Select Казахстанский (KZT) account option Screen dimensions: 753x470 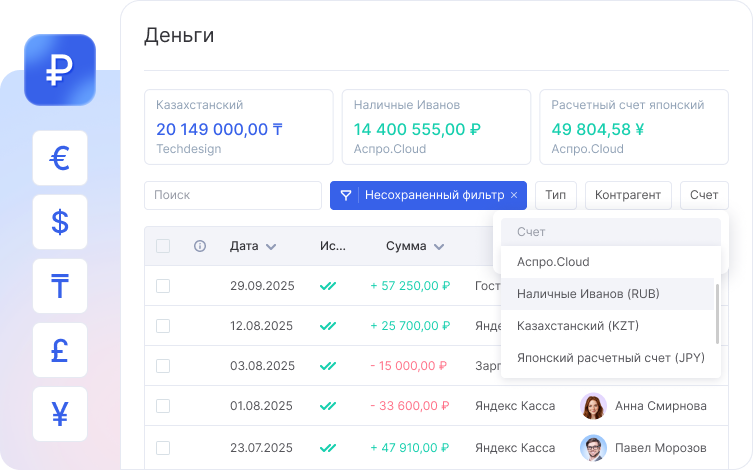[x=578, y=326]
